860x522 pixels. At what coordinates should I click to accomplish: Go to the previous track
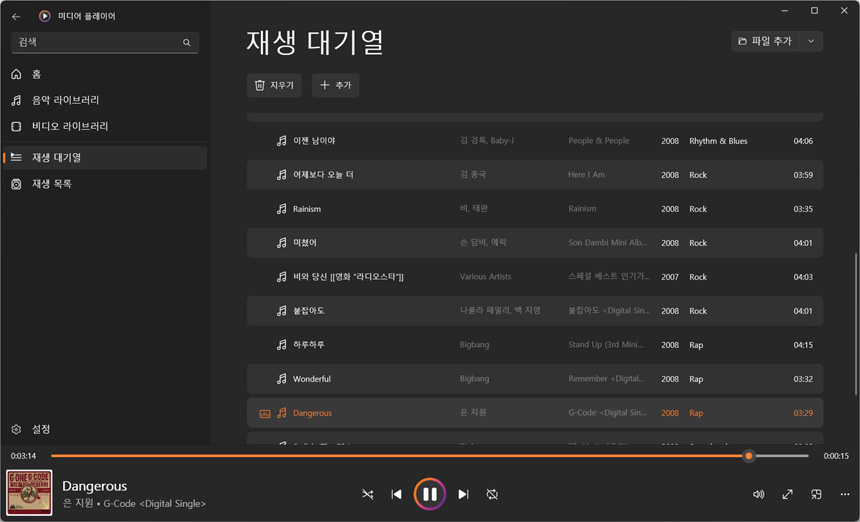coord(396,494)
